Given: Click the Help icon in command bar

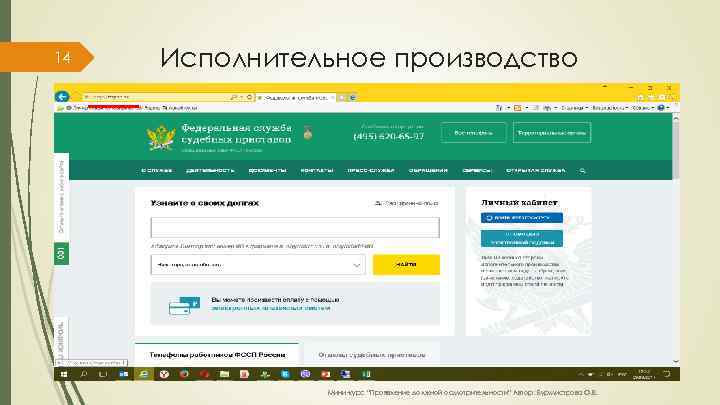Looking at the screenshot, I should pyautogui.click(x=661, y=108).
